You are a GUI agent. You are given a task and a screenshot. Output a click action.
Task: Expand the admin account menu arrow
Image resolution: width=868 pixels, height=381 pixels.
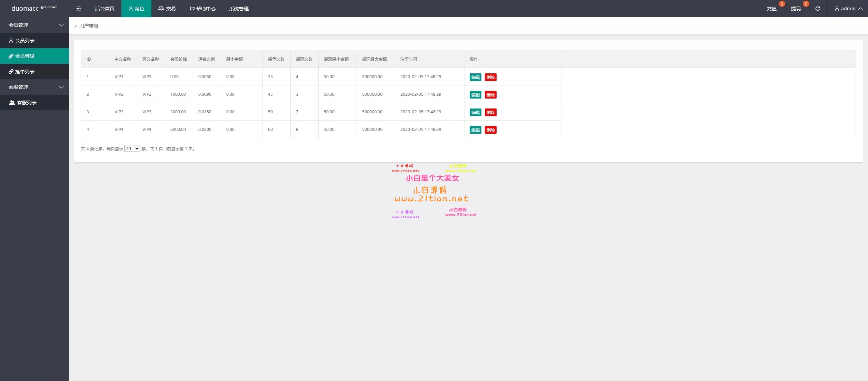click(860, 9)
